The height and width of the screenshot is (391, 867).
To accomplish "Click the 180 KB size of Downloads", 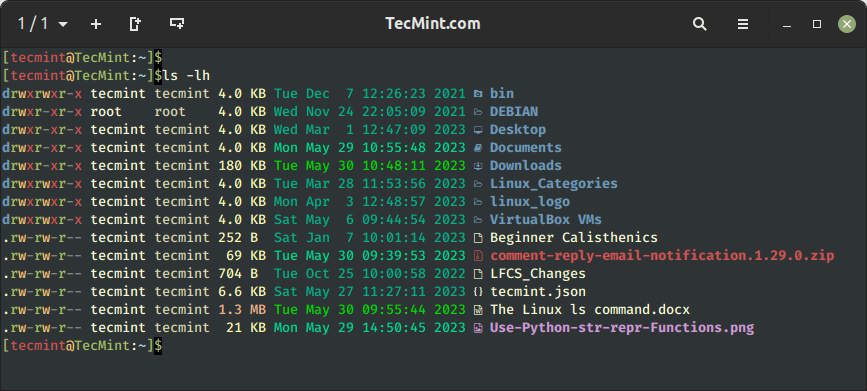I will 242,165.
